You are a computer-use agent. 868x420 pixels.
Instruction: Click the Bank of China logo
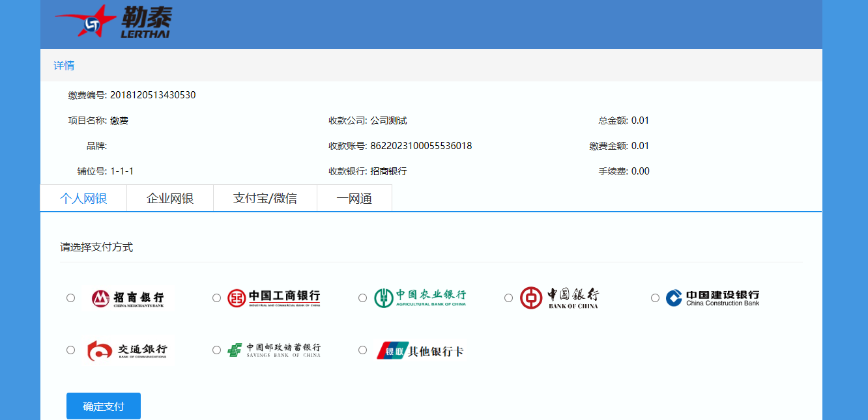[x=559, y=298]
